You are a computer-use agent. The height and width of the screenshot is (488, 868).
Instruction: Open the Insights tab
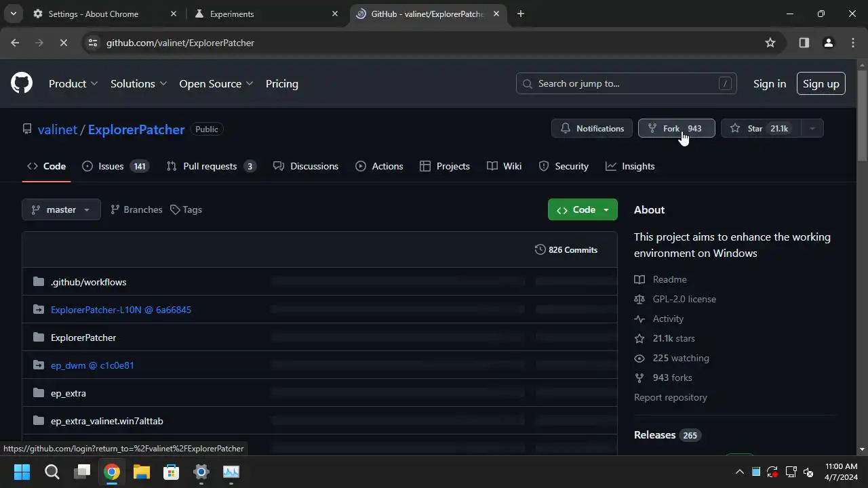[x=630, y=166]
